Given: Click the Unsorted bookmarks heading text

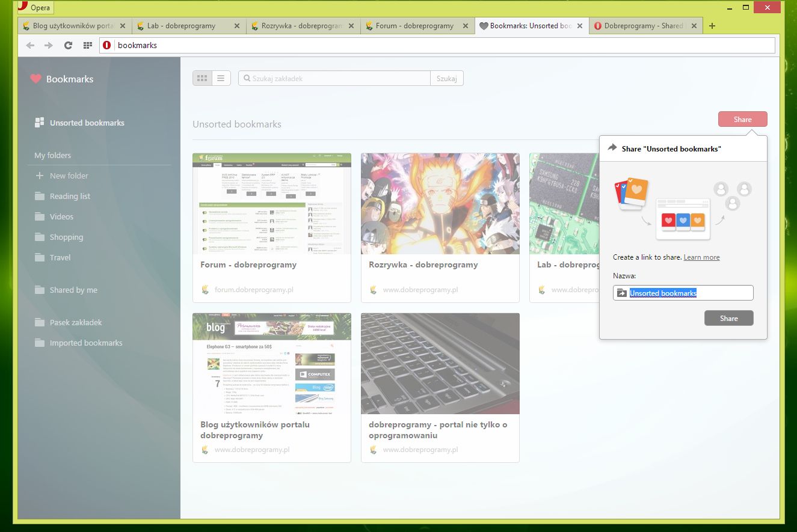Looking at the screenshot, I should 237,124.
